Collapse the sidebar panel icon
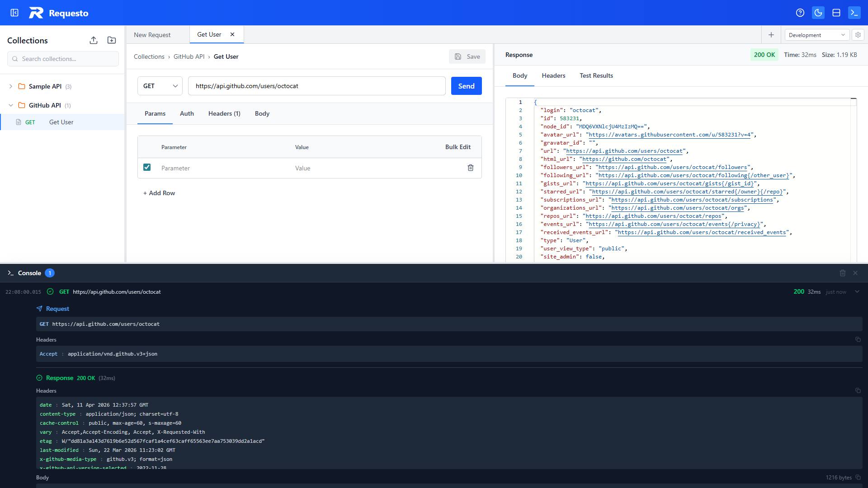The width and height of the screenshot is (868, 488). tap(14, 13)
